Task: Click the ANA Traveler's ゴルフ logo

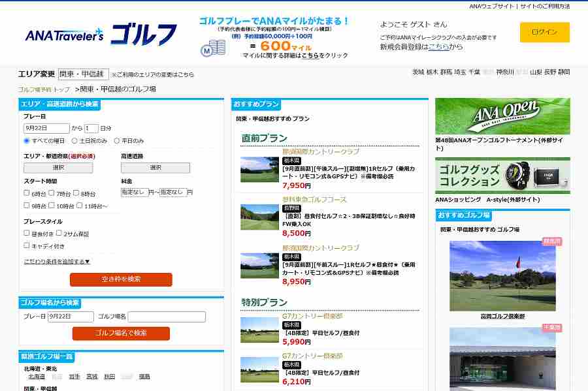Action: (101, 35)
